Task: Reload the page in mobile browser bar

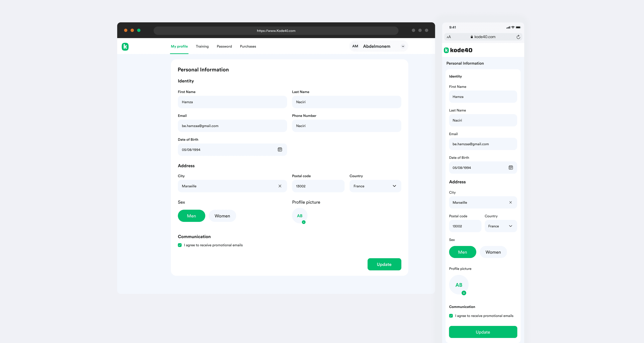Action: (518, 37)
